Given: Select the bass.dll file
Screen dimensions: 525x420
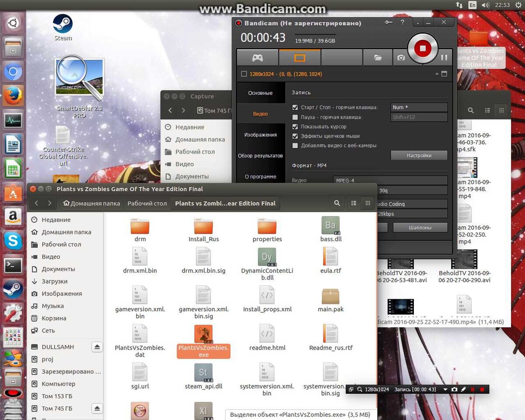Looking at the screenshot, I should [x=331, y=230].
